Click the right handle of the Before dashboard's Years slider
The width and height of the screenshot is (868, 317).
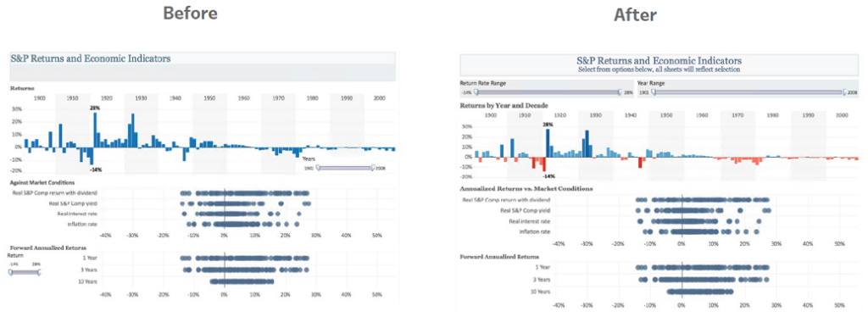coord(373,168)
